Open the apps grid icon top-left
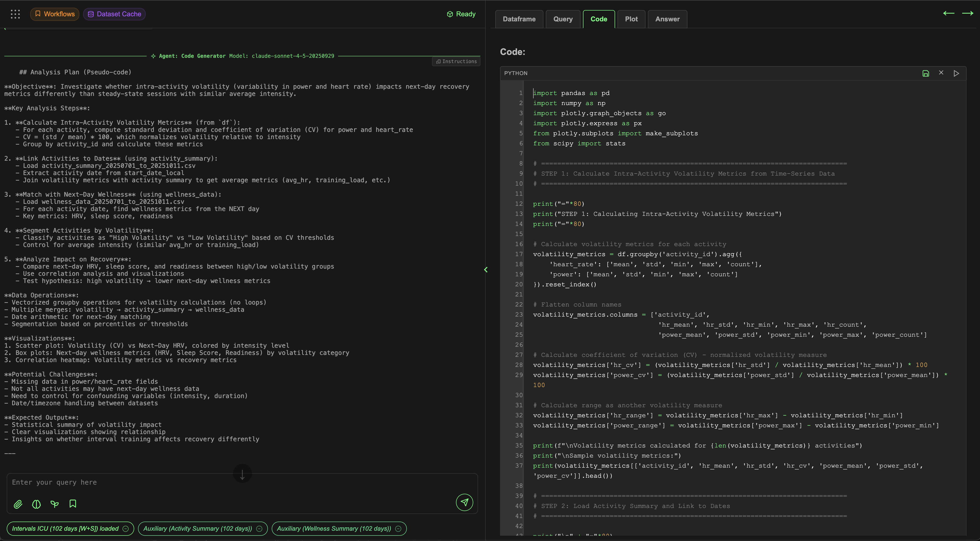 (x=15, y=14)
